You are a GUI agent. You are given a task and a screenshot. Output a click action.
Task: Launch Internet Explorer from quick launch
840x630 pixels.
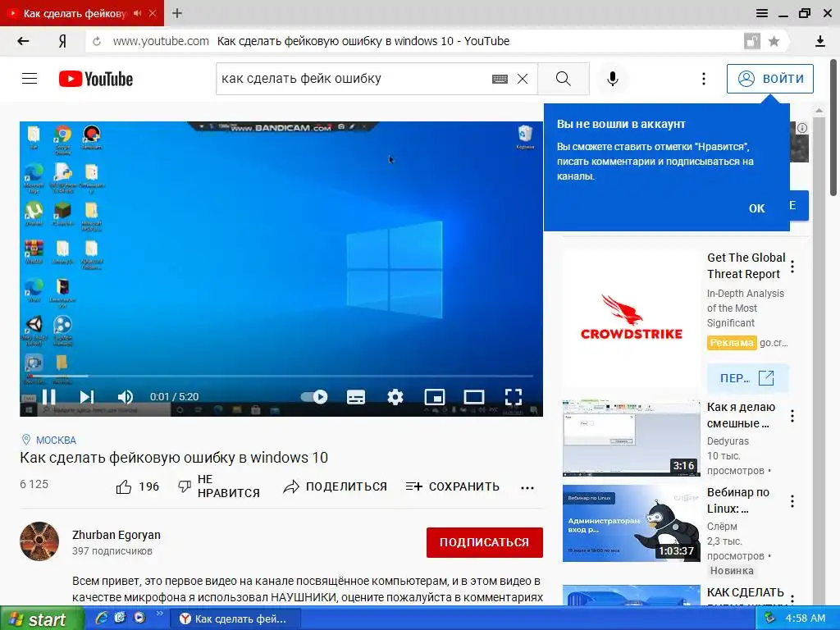coord(101,619)
